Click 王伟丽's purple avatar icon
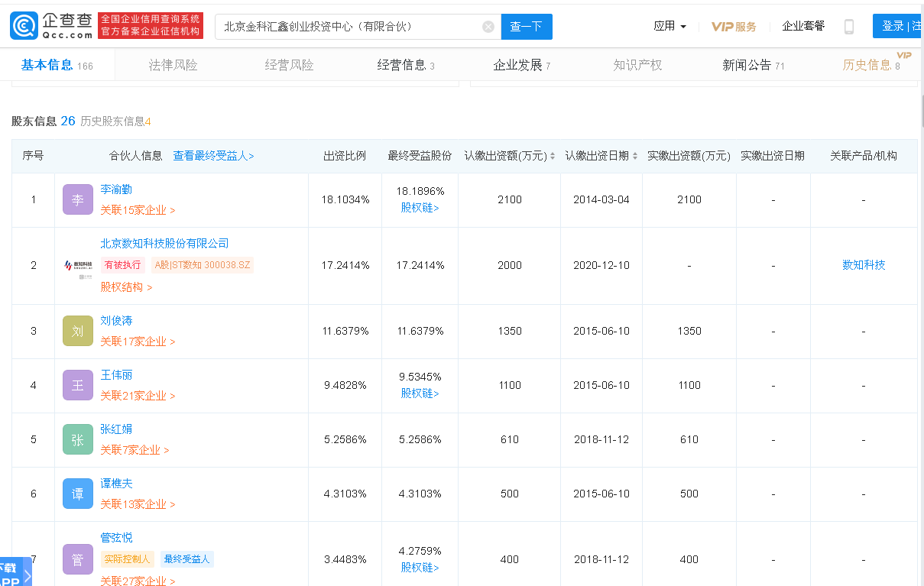 pos(77,386)
